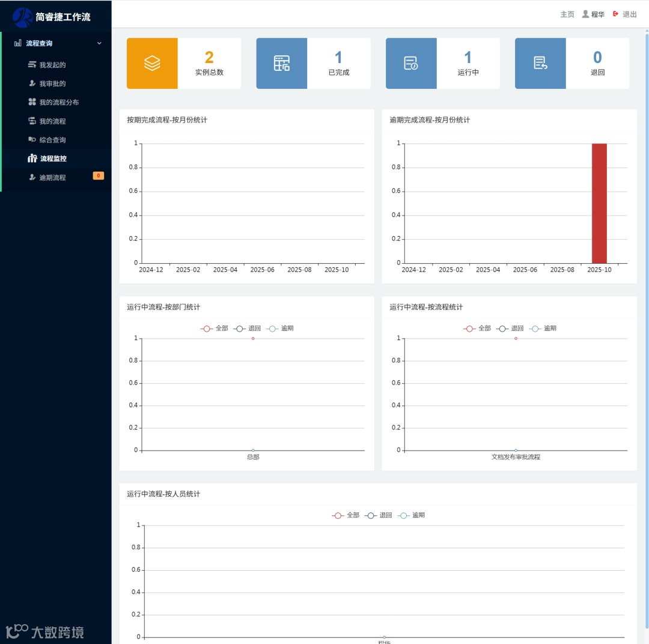This screenshot has width=649, height=644.
Task: Toggle 全部 legend in department chart
Action: pos(214,328)
